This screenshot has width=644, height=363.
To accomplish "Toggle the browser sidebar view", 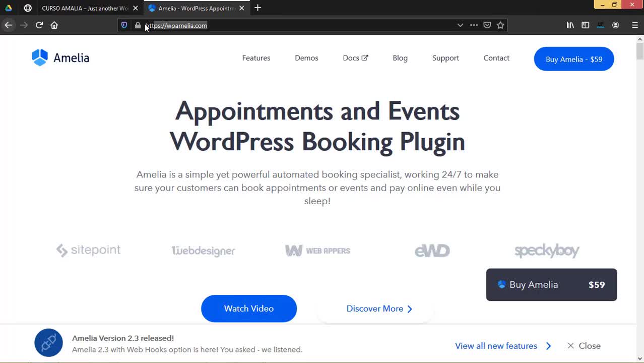I will click(586, 25).
